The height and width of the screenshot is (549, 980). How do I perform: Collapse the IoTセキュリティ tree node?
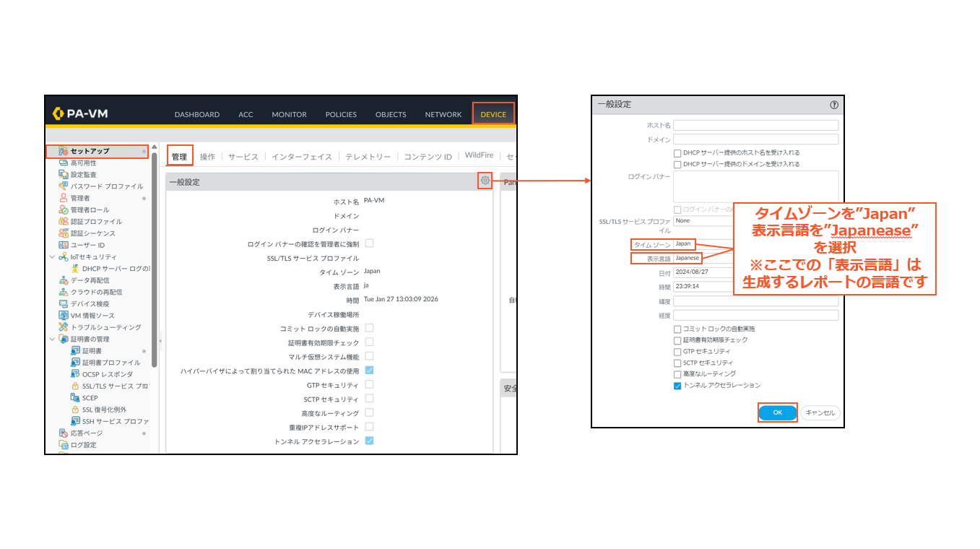pos(52,256)
